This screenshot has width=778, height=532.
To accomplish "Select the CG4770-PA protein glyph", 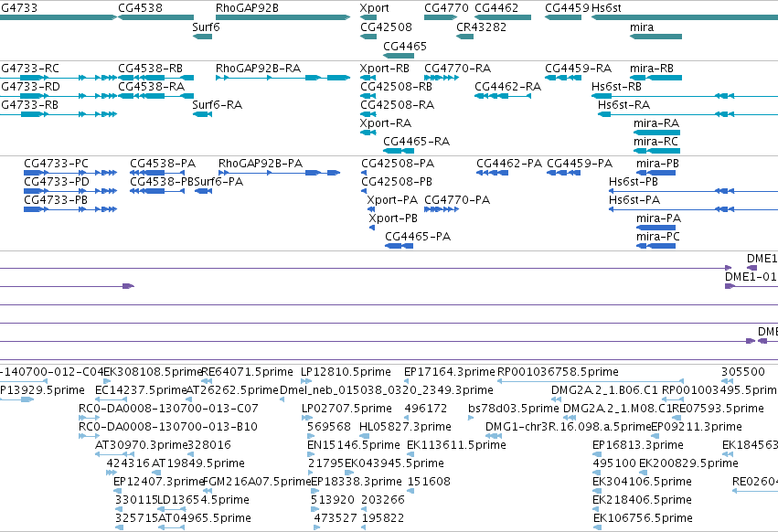I will click(442, 209).
